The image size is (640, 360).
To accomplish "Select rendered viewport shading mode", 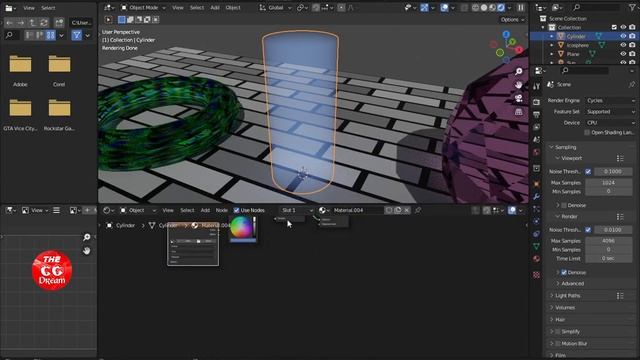I will pos(501,8).
